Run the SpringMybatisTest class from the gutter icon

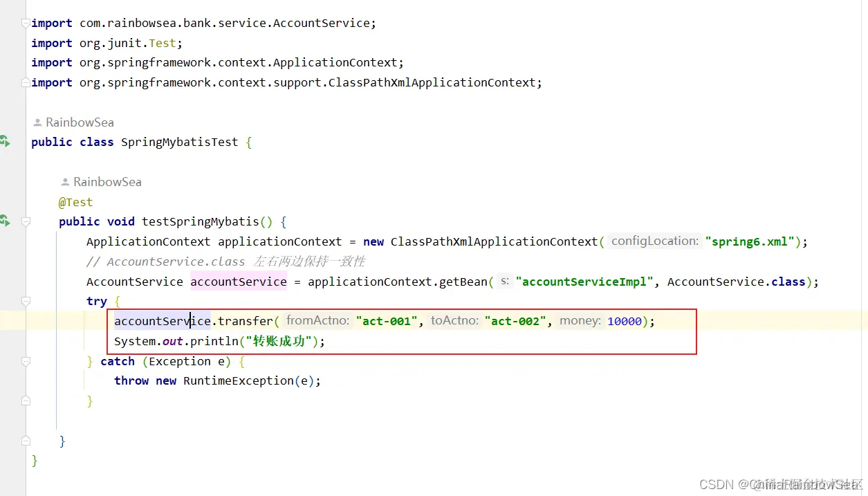pos(4,142)
